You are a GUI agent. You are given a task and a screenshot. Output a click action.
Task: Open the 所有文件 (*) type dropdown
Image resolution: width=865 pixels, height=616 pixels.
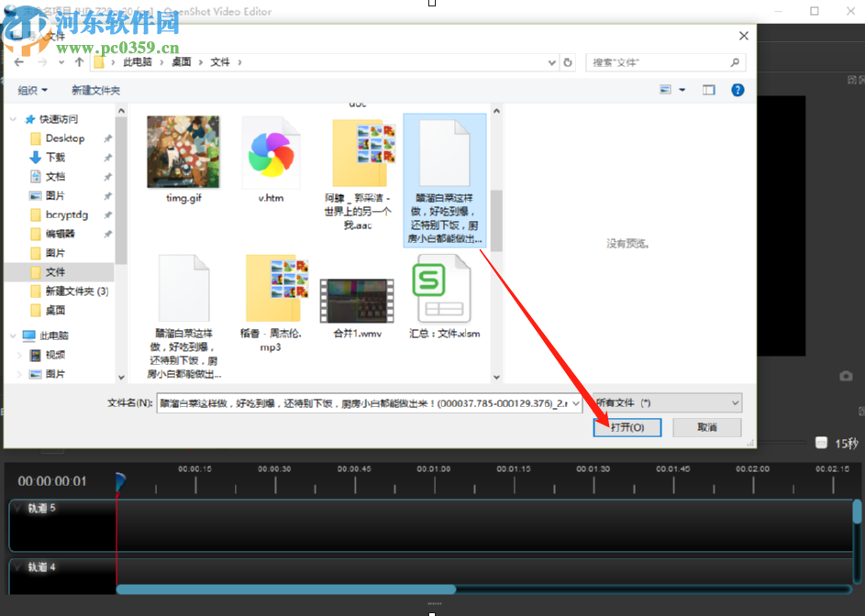coord(667,403)
